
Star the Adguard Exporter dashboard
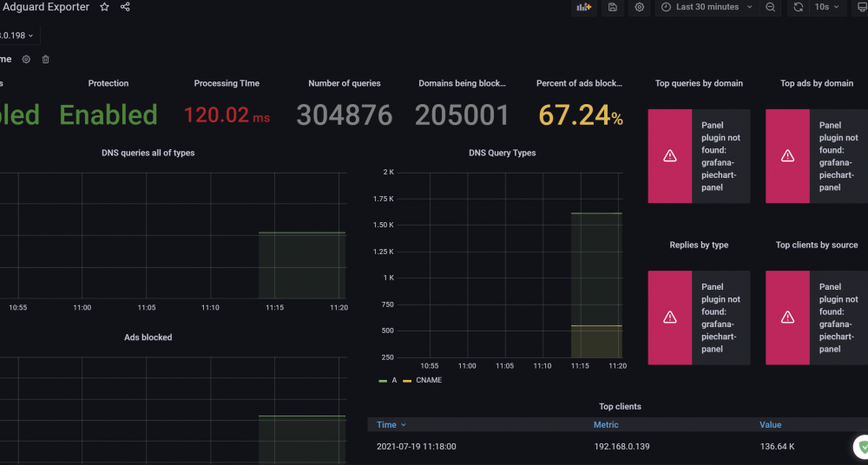[105, 7]
